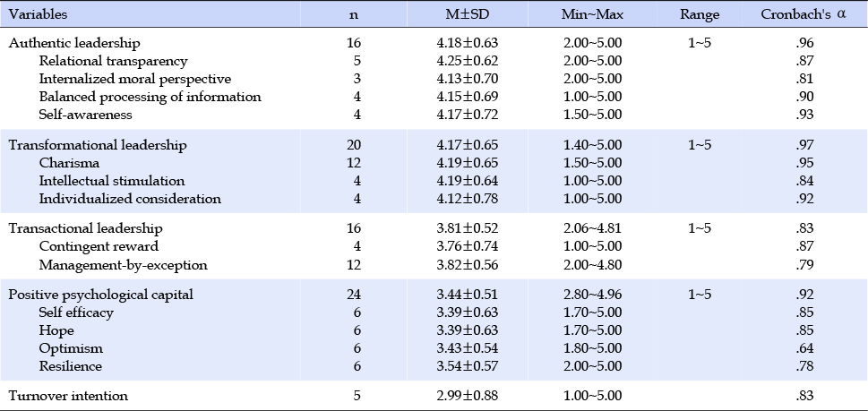Click the Authentic leadership row label
The image size is (868, 411).
pyautogui.click(x=74, y=43)
